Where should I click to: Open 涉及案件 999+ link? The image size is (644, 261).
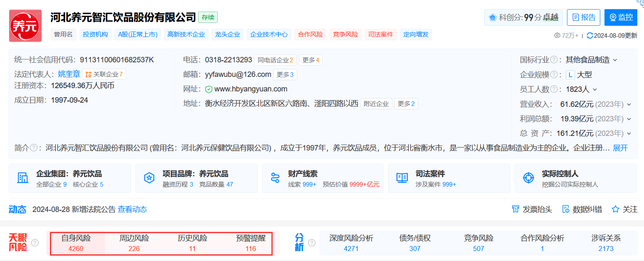pyautogui.click(x=436, y=185)
